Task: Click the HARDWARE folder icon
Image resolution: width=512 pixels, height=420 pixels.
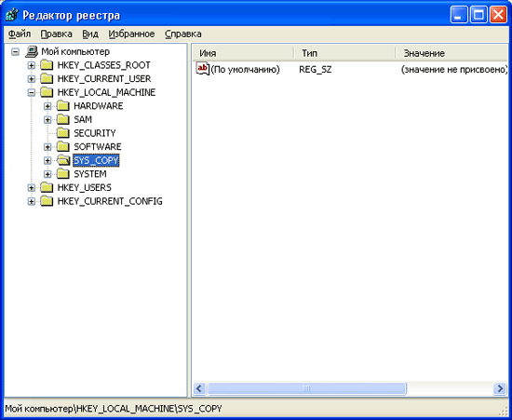Action: click(63, 106)
